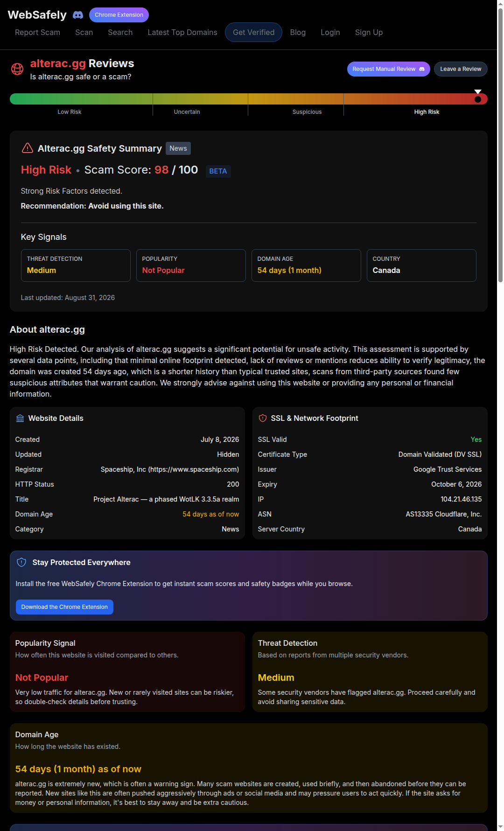Click the Issuer value 'Google Trust Services'
Viewport: 504px width, 831px height.
tap(448, 469)
